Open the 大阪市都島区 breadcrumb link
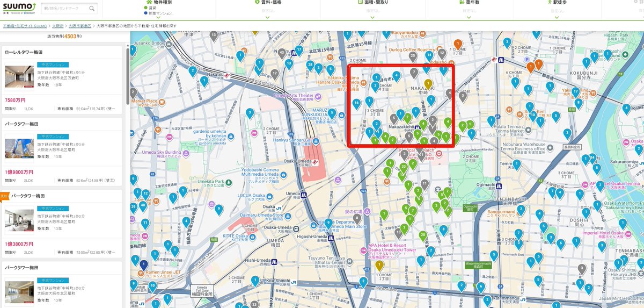This screenshot has height=308, width=644. (79, 25)
